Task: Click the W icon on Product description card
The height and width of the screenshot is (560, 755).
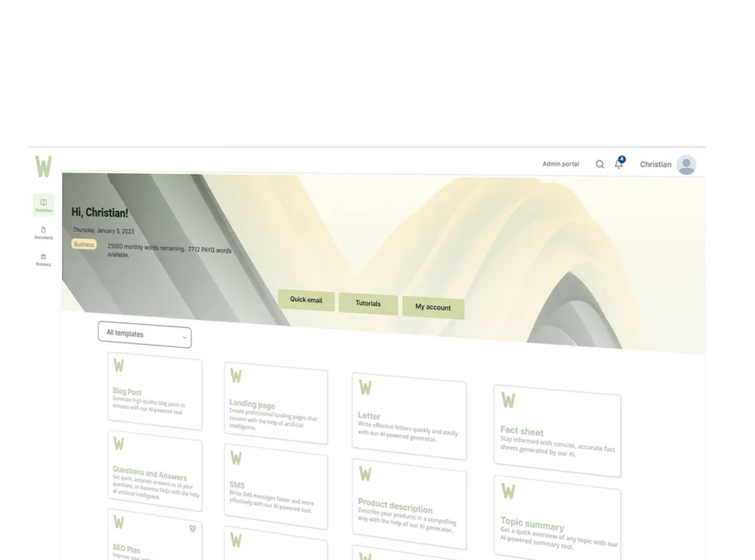Action: click(x=366, y=474)
